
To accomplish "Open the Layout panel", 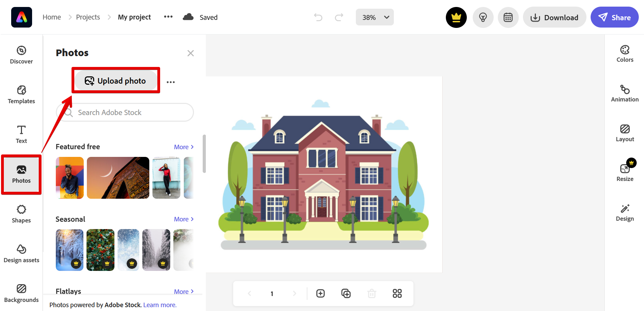I will click(x=625, y=134).
